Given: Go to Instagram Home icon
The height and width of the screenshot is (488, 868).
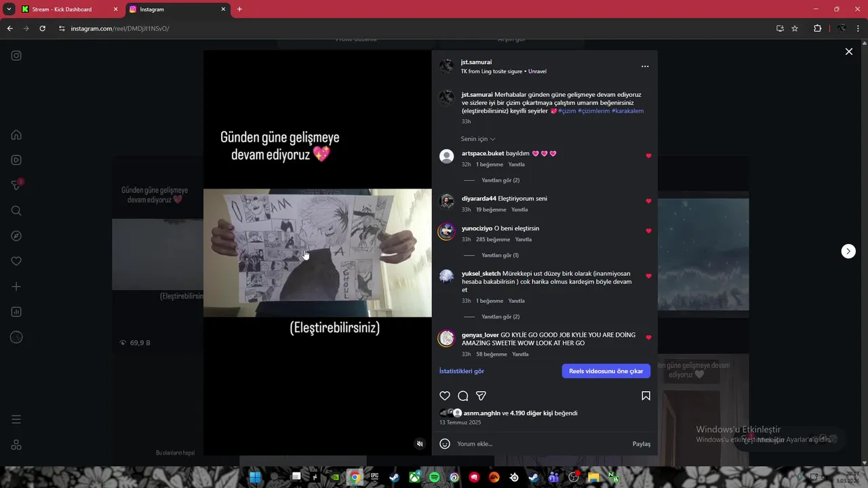Looking at the screenshot, I should tap(16, 135).
